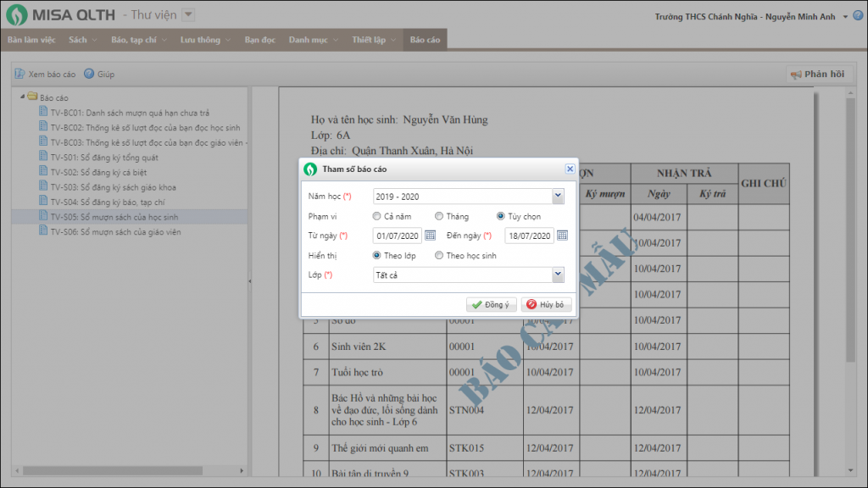The width and height of the screenshot is (868, 488).
Task: Select Theo học sinh display option
Action: [438, 255]
